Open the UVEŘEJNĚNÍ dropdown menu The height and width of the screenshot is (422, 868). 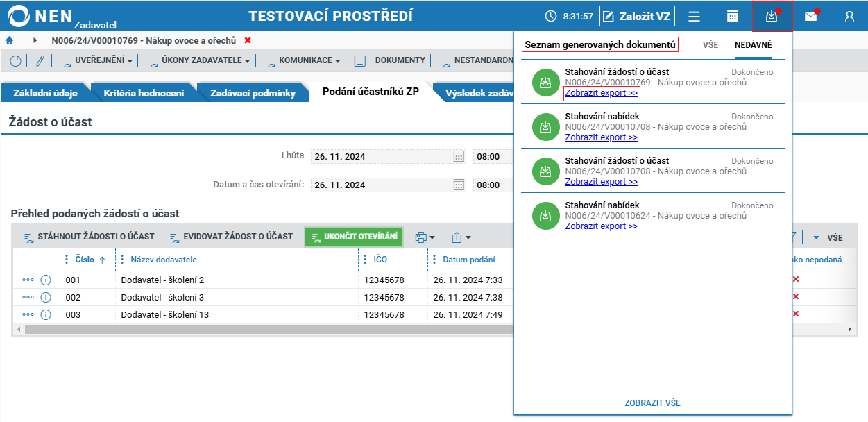(97, 61)
